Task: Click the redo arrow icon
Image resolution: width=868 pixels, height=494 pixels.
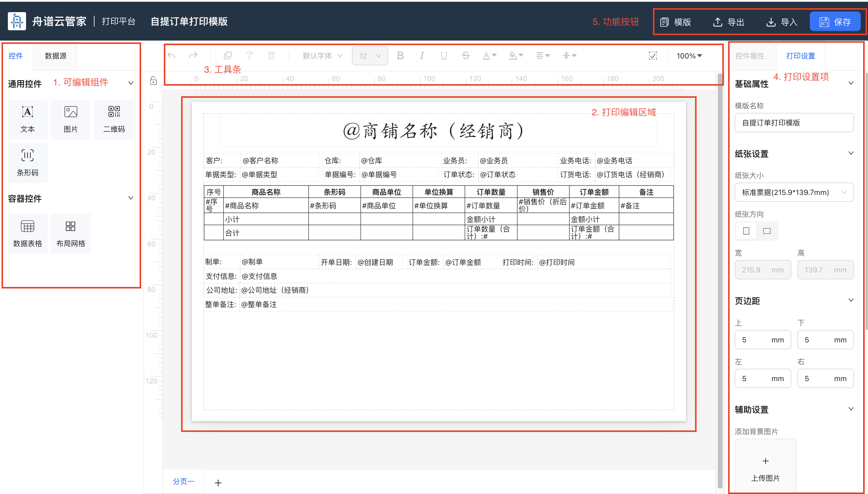Action: 193,55
